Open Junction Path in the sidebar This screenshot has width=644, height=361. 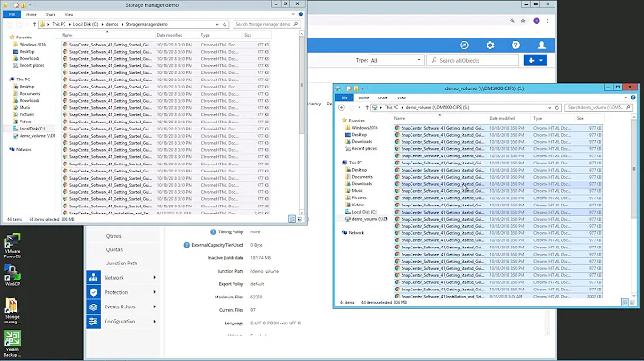[x=122, y=264]
